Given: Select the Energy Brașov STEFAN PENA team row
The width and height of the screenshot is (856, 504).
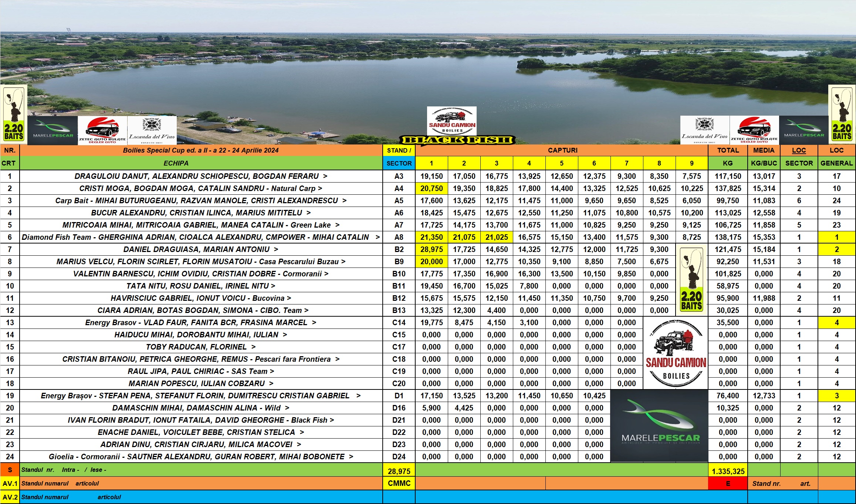Looking at the screenshot, I should coord(201,396).
